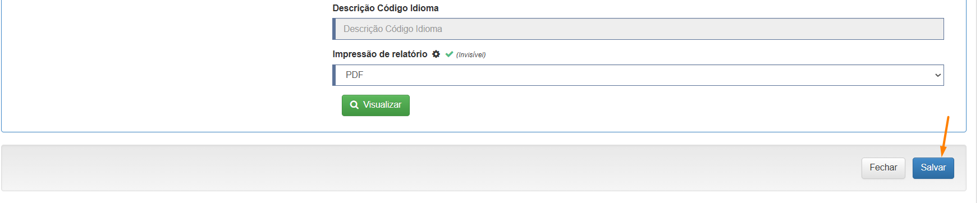
Task: Click the Impressão de relatório label
Action: point(380,54)
